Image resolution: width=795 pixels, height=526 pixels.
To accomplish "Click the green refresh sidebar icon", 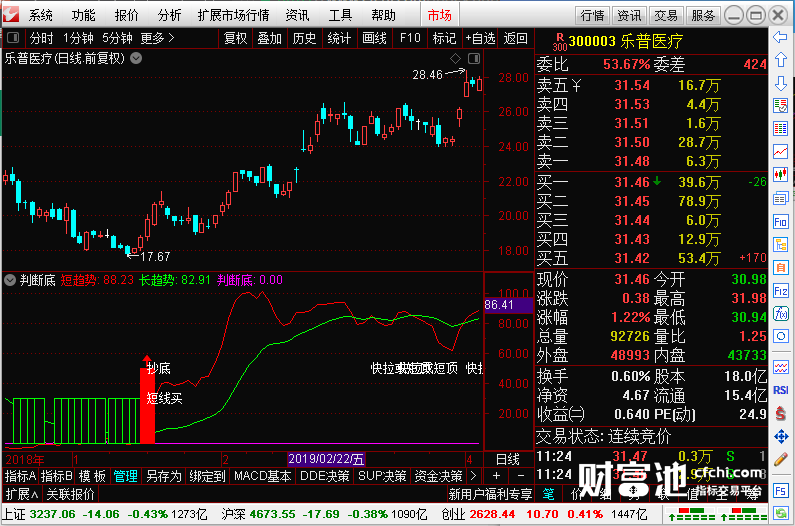I will pos(780,513).
